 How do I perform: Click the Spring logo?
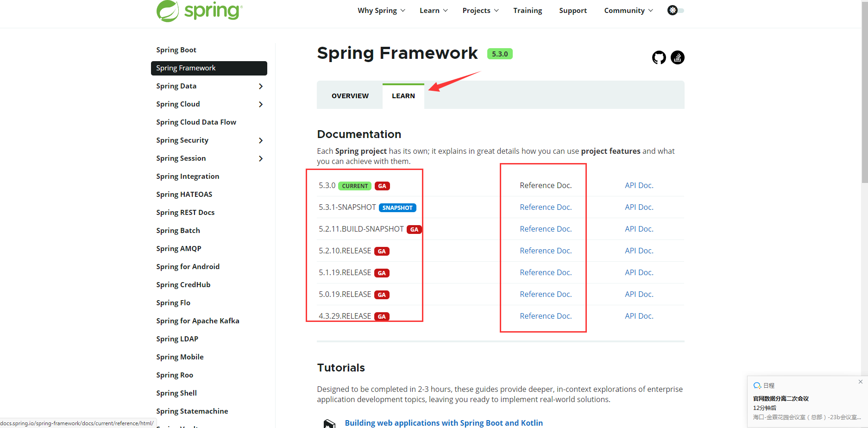200,11
